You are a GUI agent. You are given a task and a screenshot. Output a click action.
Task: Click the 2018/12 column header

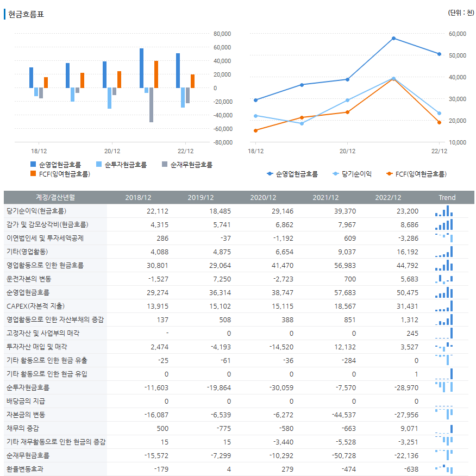(138, 198)
